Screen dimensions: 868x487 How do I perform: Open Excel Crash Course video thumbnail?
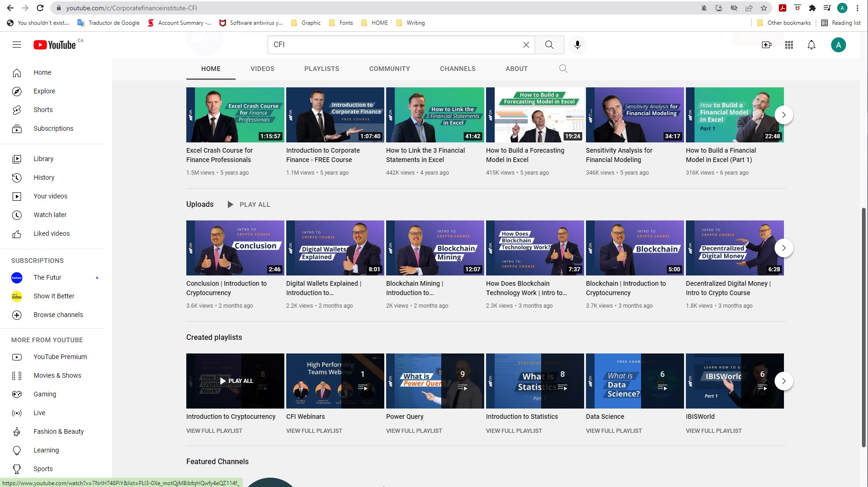pyautogui.click(x=235, y=115)
